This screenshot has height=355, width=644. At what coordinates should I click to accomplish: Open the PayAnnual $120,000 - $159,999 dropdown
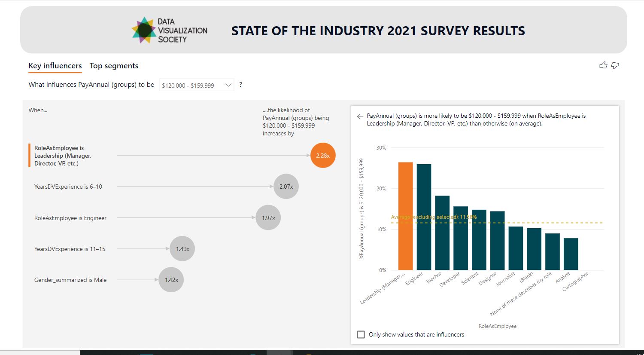(196, 85)
